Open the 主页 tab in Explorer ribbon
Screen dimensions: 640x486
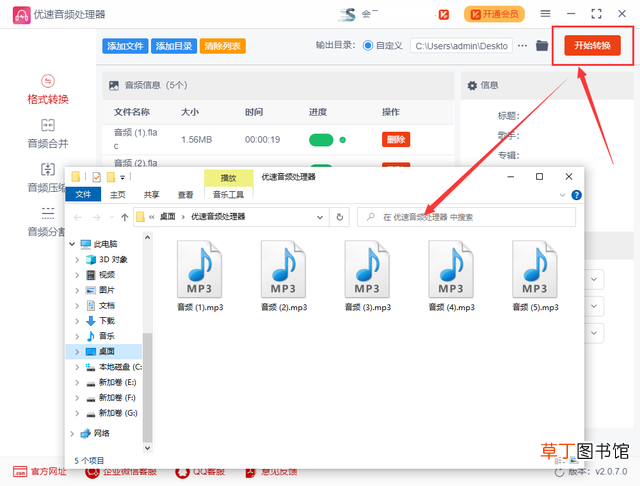coord(118,195)
